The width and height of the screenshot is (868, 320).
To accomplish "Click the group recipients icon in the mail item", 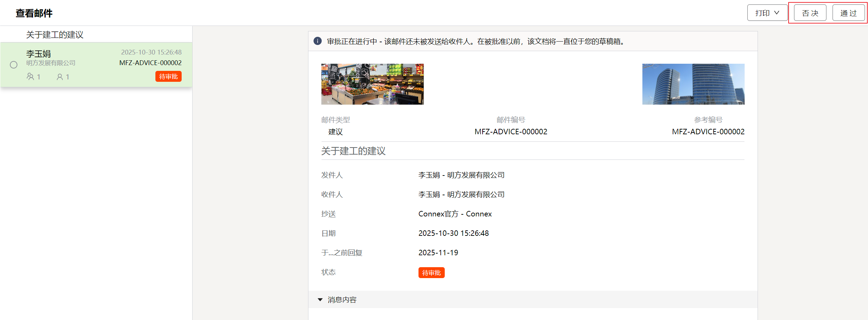I will [x=31, y=77].
